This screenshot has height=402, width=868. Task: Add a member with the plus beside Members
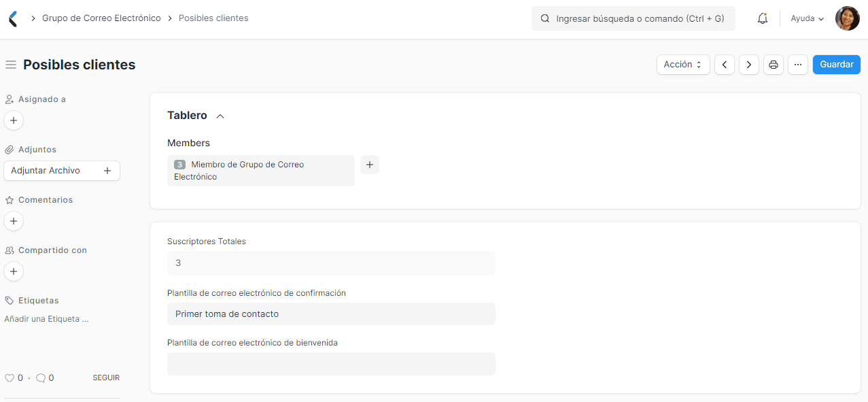click(369, 165)
